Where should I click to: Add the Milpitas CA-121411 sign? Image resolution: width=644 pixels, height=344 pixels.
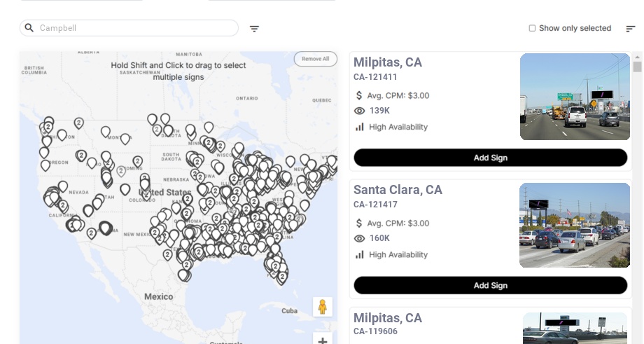click(490, 158)
